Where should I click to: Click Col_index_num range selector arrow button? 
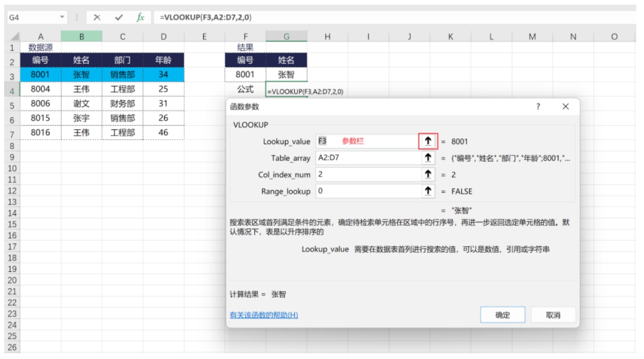coord(428,175)
